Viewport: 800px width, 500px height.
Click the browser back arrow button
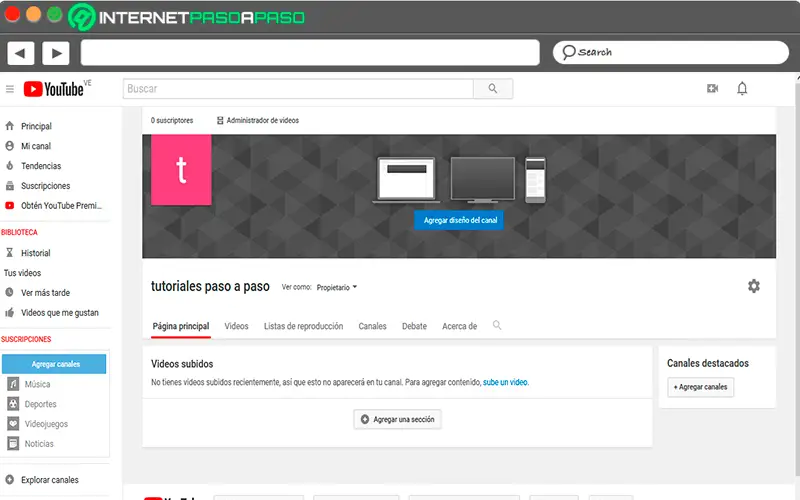point(21,53)
